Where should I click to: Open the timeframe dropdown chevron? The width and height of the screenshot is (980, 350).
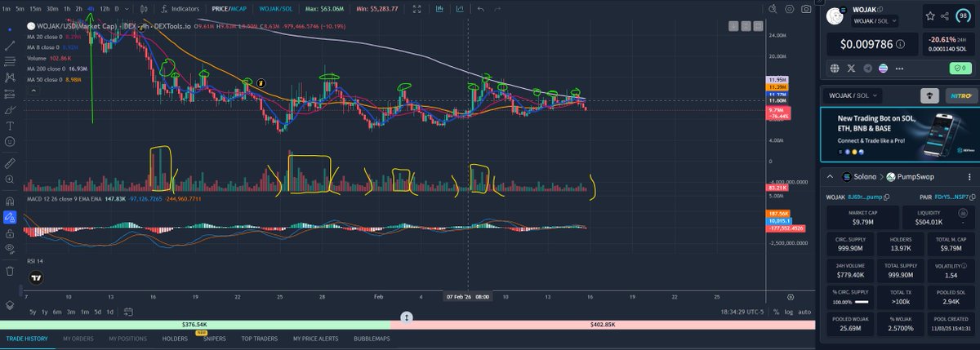tap(127, 8)
